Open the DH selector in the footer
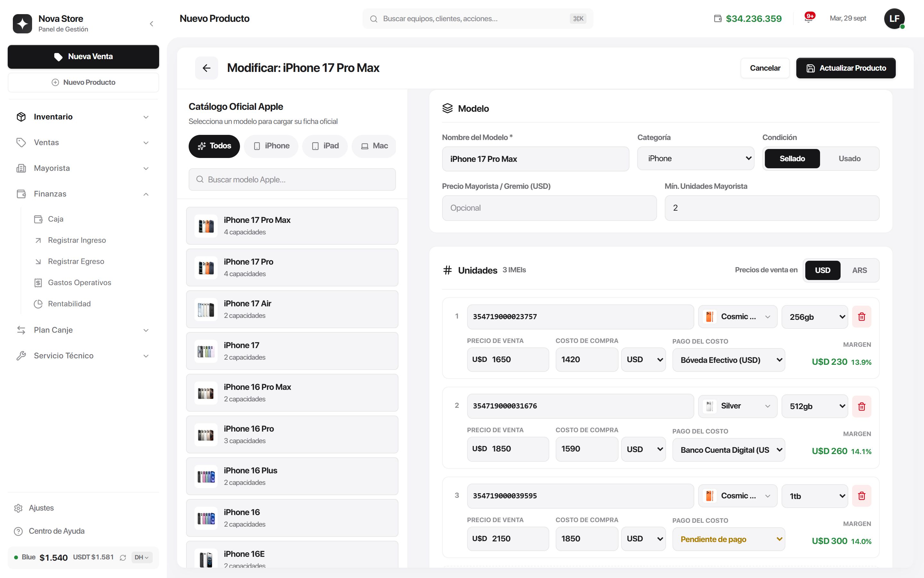924x578 pixels. 142,557
